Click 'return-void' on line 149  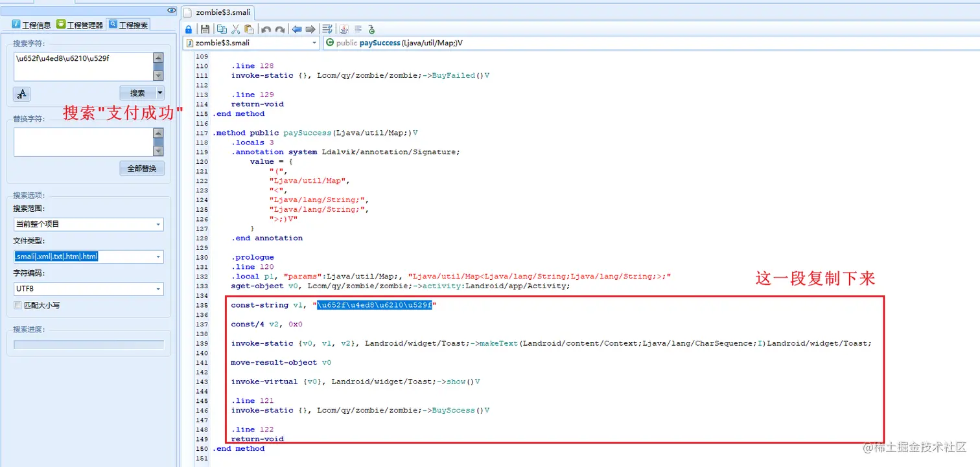(x=257, y=439)
